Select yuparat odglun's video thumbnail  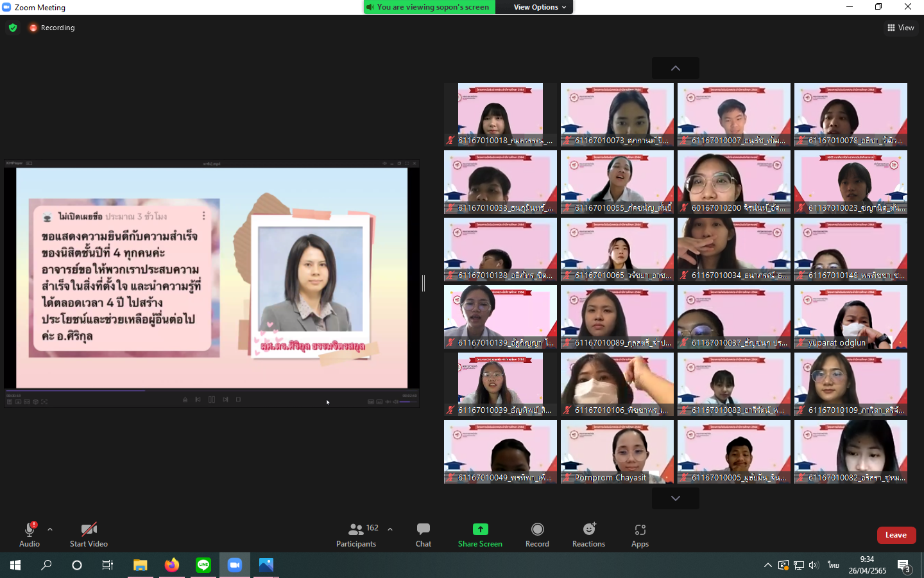point(850,317)
